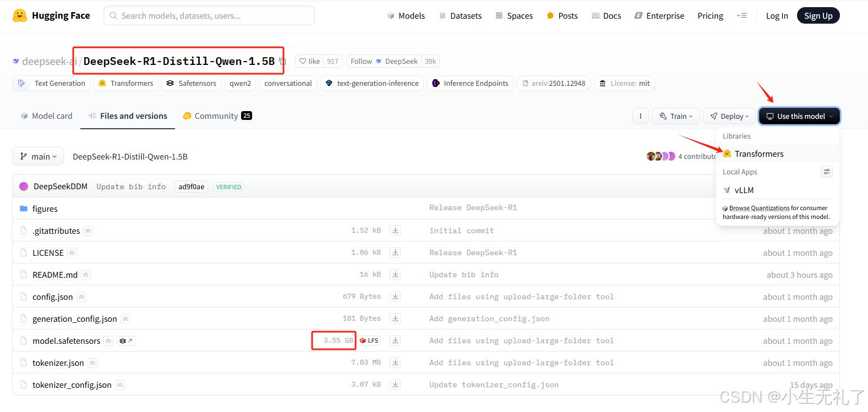Click the arxiv:2501.12948 tag

(554, 83)
